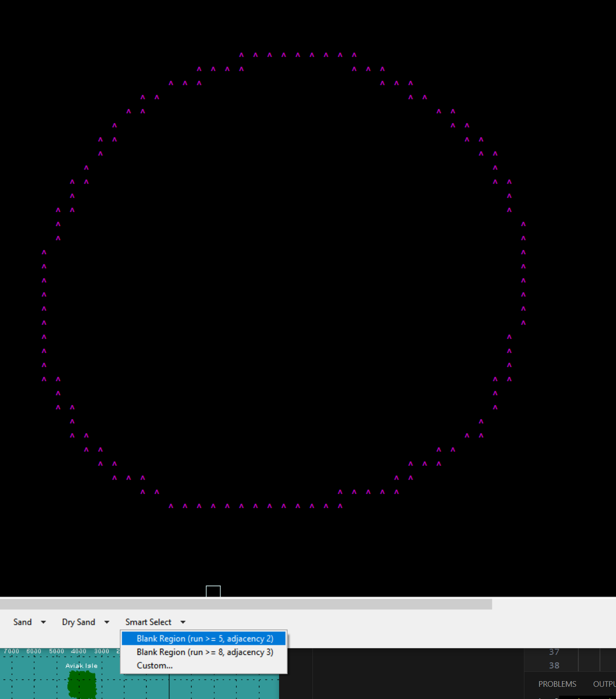Click the 5000 map ruler label

pyautogui.click(x=56, y=651)
